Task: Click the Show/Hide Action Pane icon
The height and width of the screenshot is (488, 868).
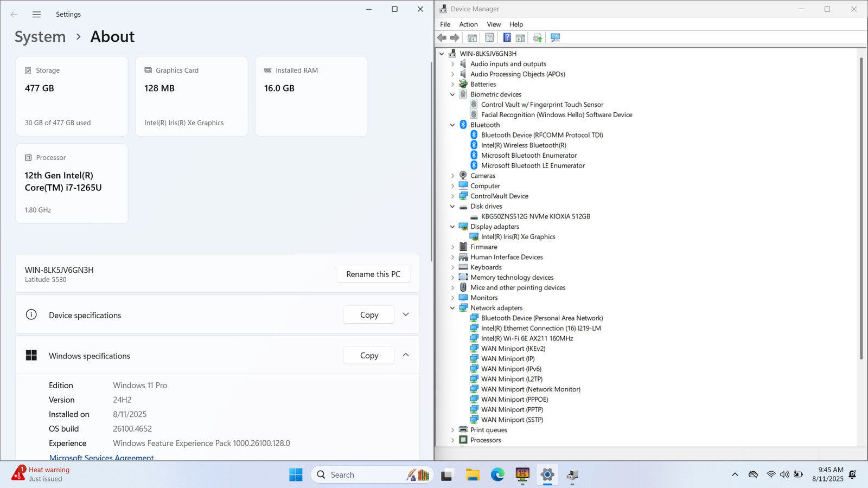Action: click(x=520, y=38)
